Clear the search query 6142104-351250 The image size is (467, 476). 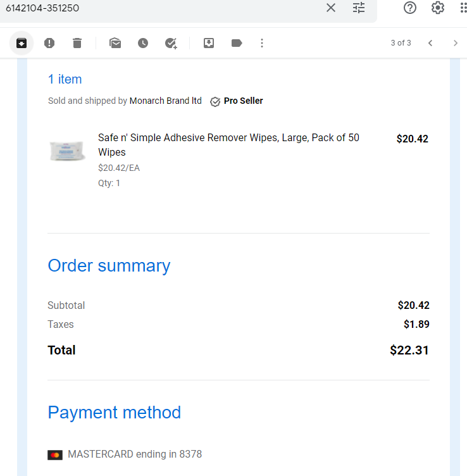coord(331,8)
